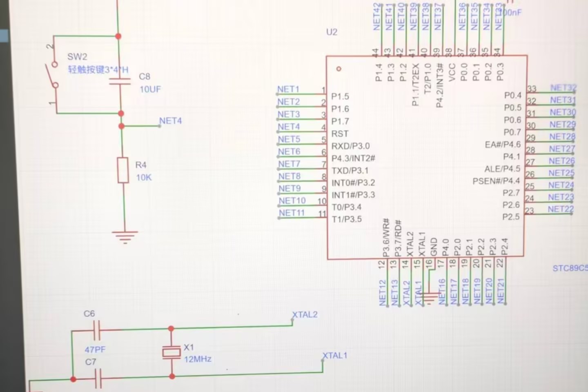Select the PSEN#/P4.4 pin name
Viewport: 588px width, 392px height.
[x=496, y=181]
